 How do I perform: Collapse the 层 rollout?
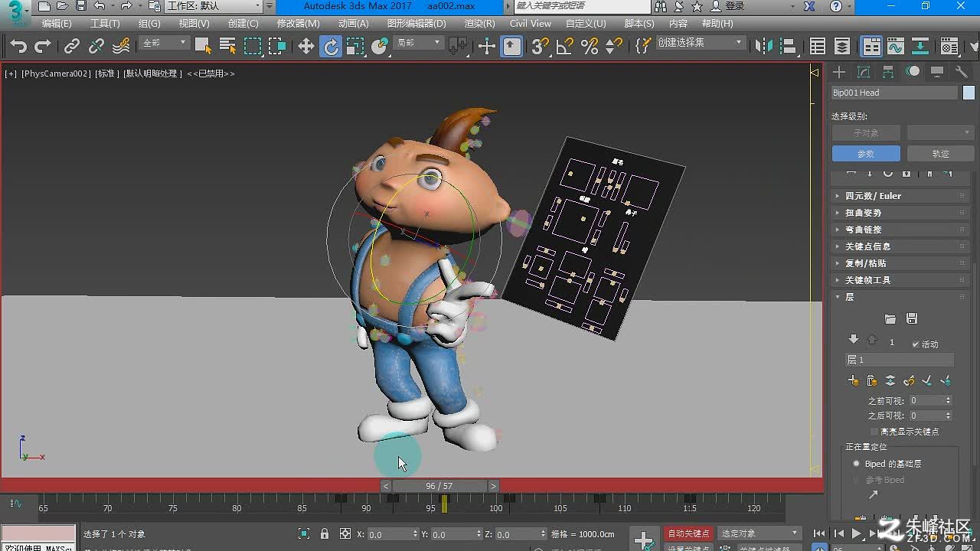900,297
